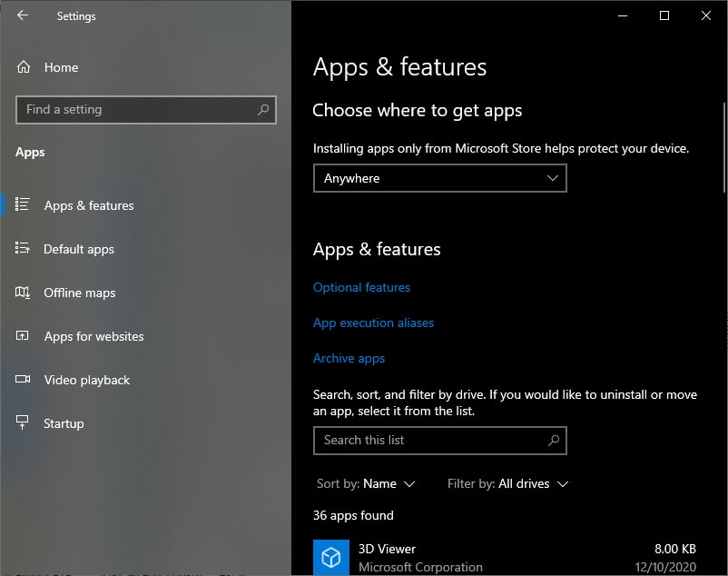
Task: Open the Default apps section
Action: [79, 249]
